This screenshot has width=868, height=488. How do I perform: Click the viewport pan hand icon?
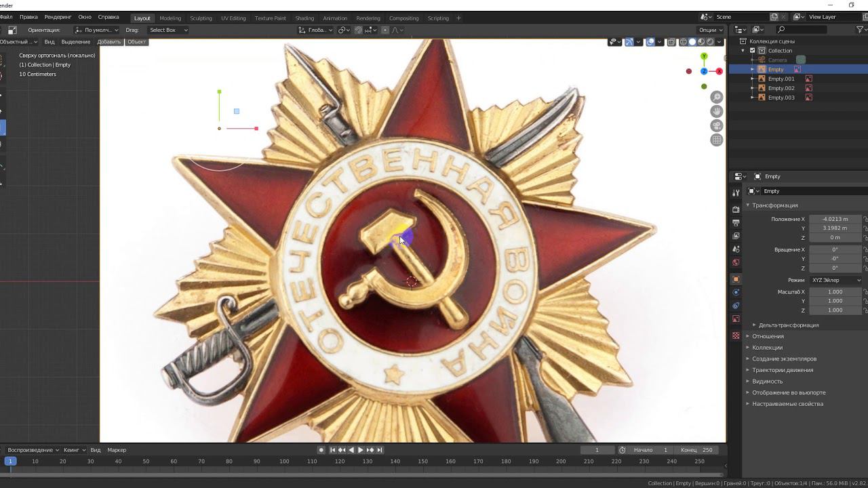coord(716,112)
